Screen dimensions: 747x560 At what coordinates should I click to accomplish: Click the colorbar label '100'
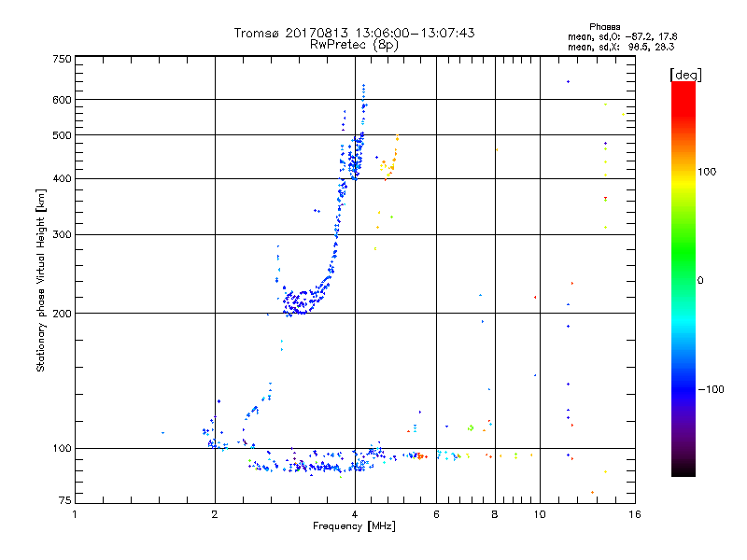coord(707,172)
